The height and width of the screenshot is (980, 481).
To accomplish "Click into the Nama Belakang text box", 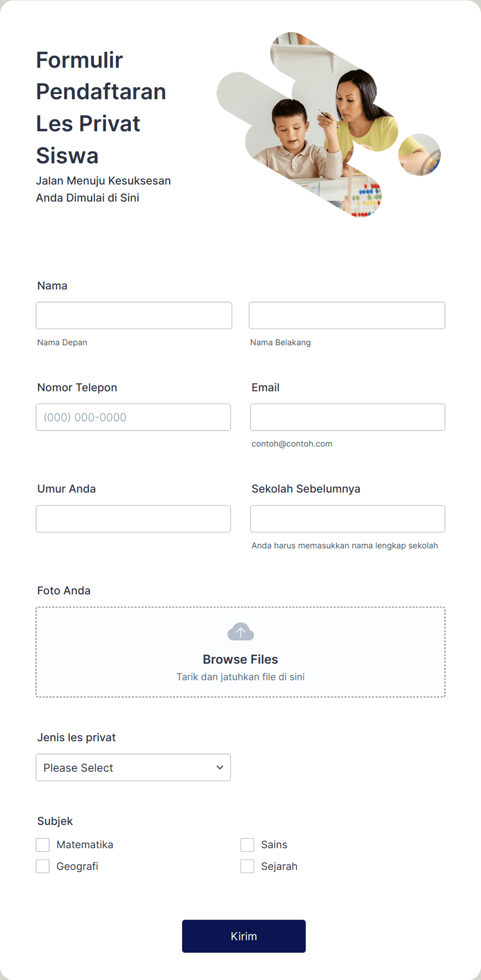I will (x=347, y=315).
